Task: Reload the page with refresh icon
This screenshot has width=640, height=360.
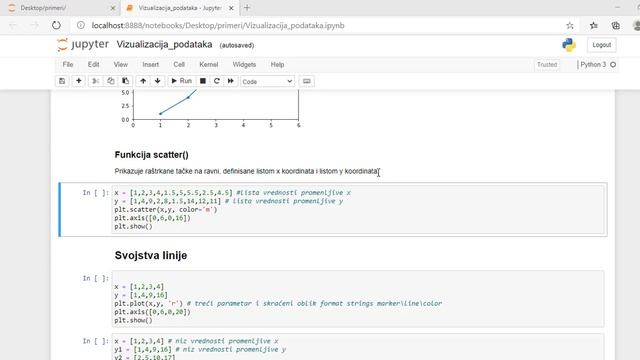Action: 56,25
